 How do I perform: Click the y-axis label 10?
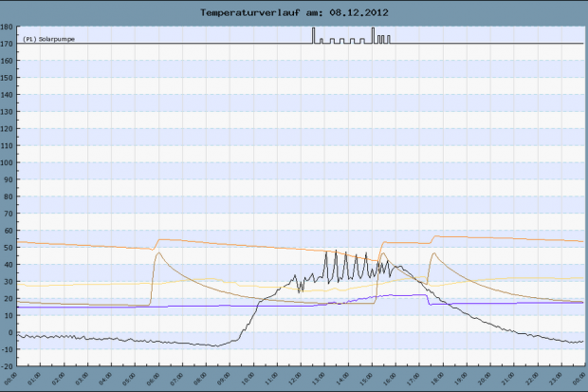coord(9,316)
